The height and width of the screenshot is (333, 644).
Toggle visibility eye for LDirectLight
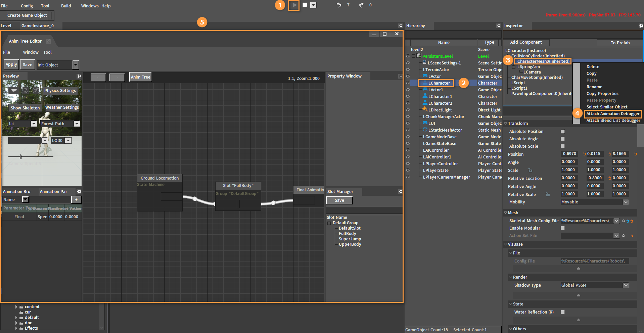(408, 110)
